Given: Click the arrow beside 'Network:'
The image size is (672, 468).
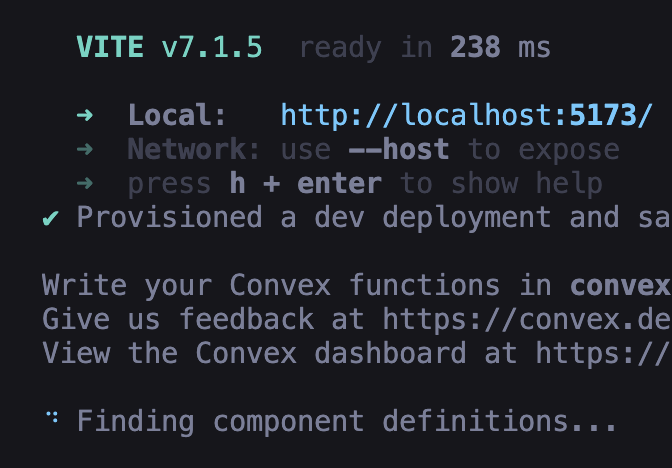Looking at the screenshot, I should pyautogui.click(x=85, y=149).
